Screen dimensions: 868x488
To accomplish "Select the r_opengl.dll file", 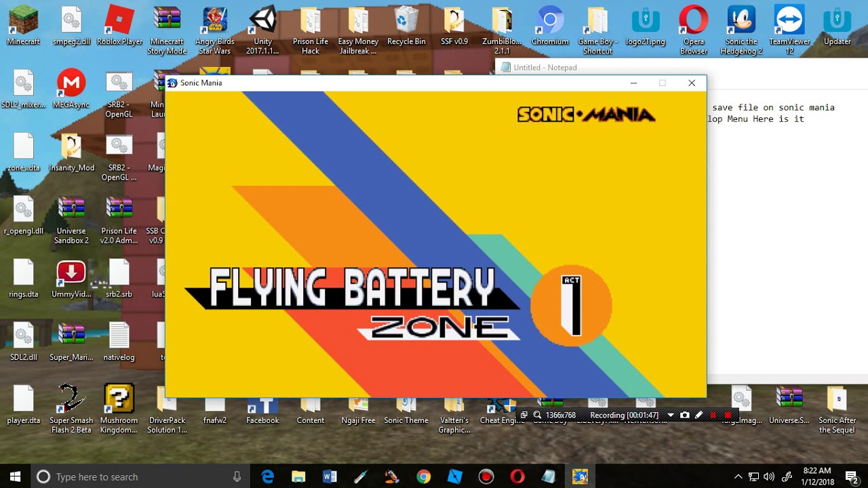I will click(x=24, y=216).
